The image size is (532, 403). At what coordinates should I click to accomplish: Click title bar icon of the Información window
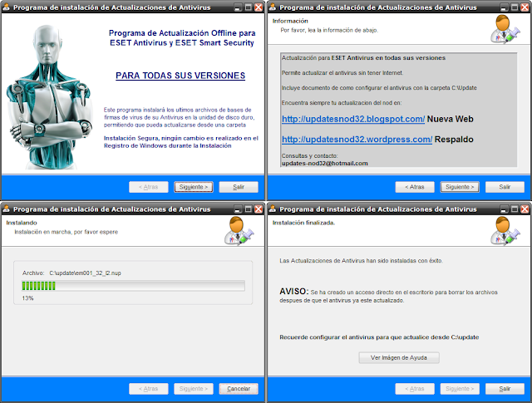272,7
